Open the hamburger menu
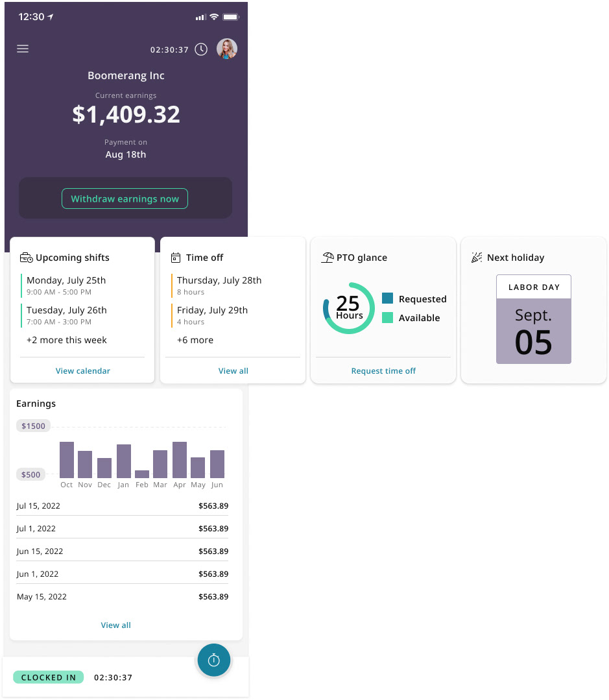 coord(23,49)
